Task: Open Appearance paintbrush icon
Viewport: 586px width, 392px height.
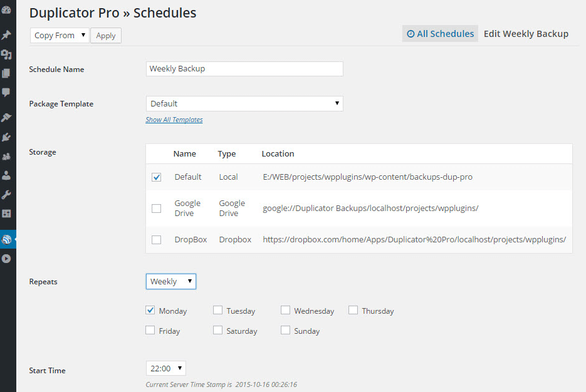Action: [6, 117]
